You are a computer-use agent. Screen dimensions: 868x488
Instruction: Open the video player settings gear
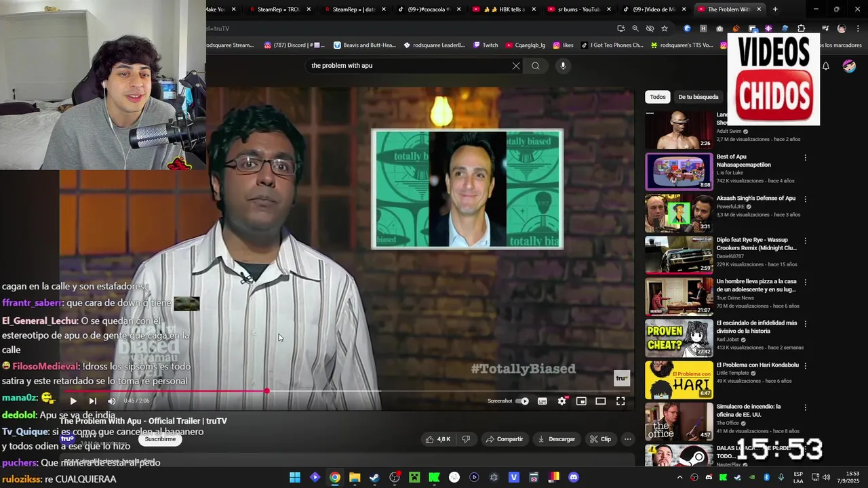(561, 401)
